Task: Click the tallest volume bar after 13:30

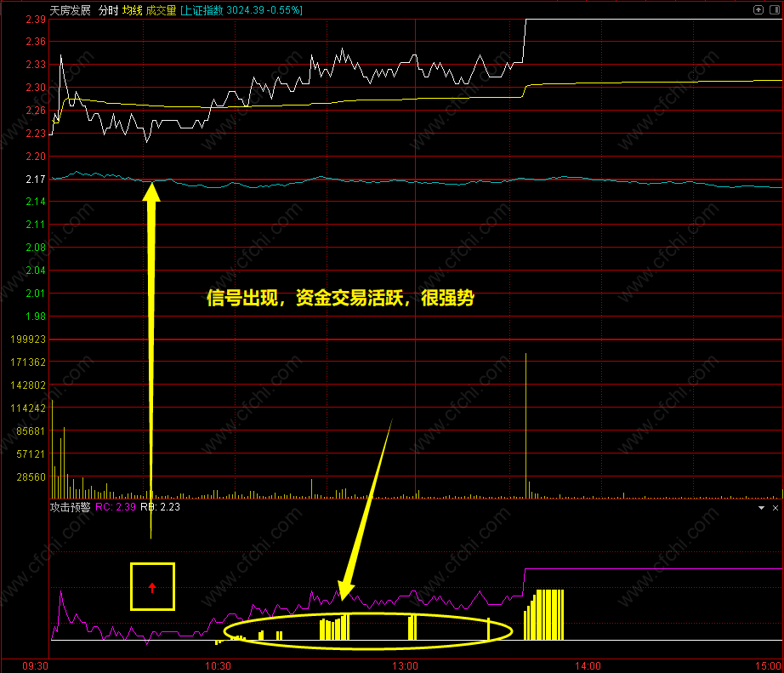Action: pos(526,425)
